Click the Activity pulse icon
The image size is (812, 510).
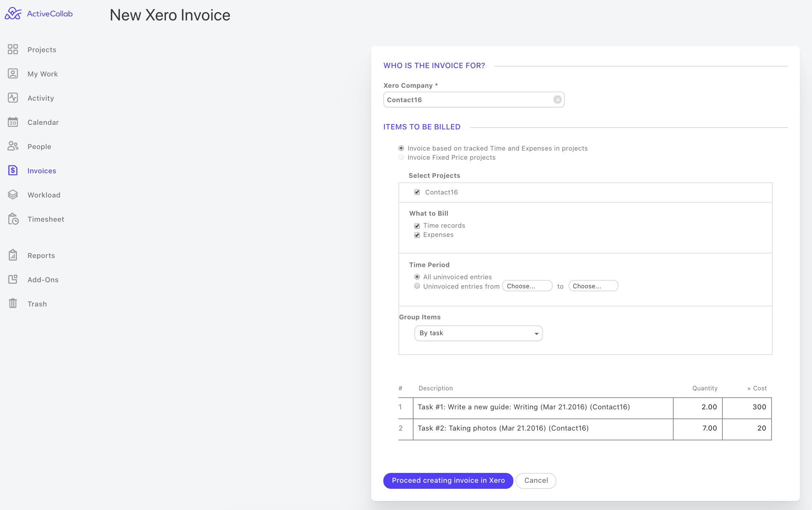click(x=13, y=98)
